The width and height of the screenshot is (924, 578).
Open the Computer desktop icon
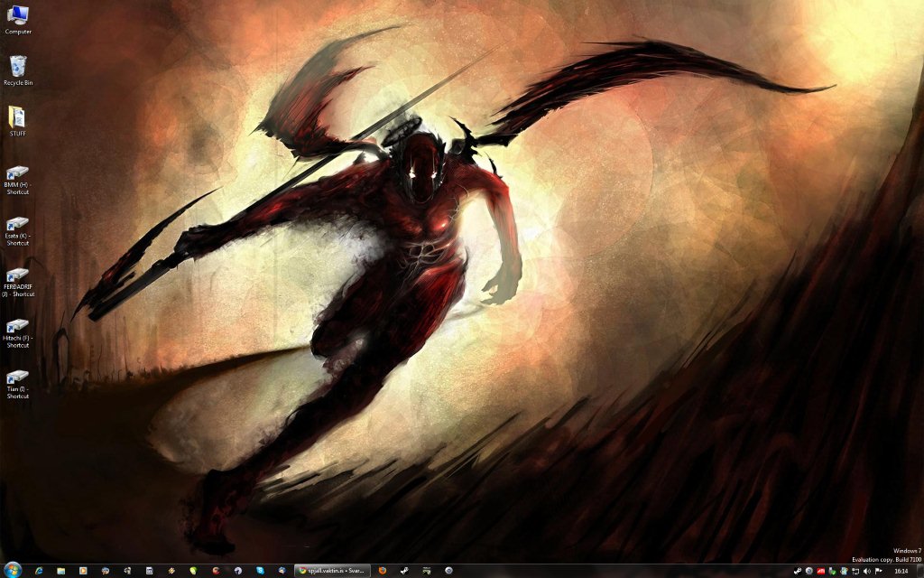(x=18, y=16)
